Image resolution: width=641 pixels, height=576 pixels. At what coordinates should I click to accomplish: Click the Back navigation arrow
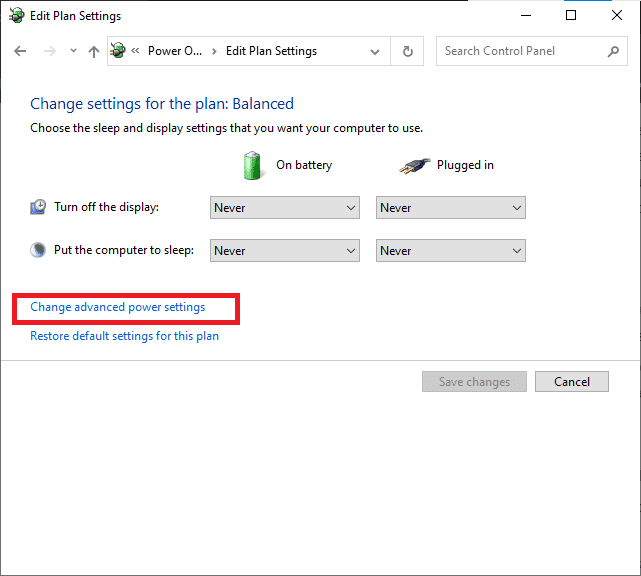(x=20, y=51)
